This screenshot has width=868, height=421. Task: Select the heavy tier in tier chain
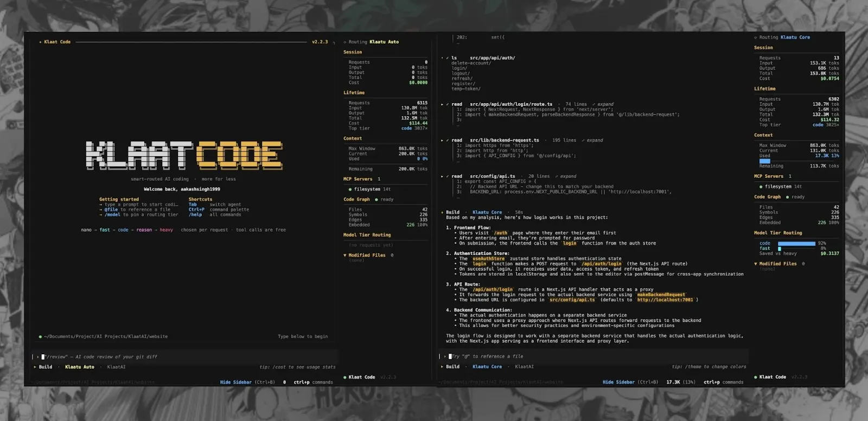[166, 230]
